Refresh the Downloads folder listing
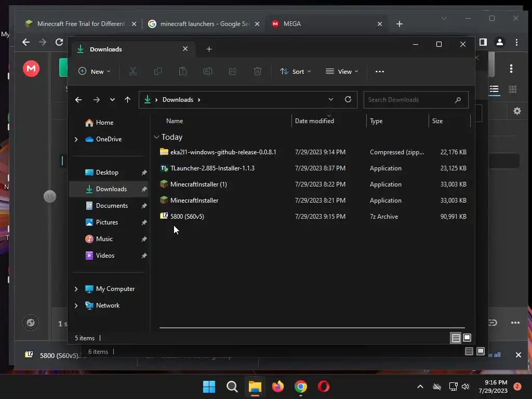 [348, 99]
